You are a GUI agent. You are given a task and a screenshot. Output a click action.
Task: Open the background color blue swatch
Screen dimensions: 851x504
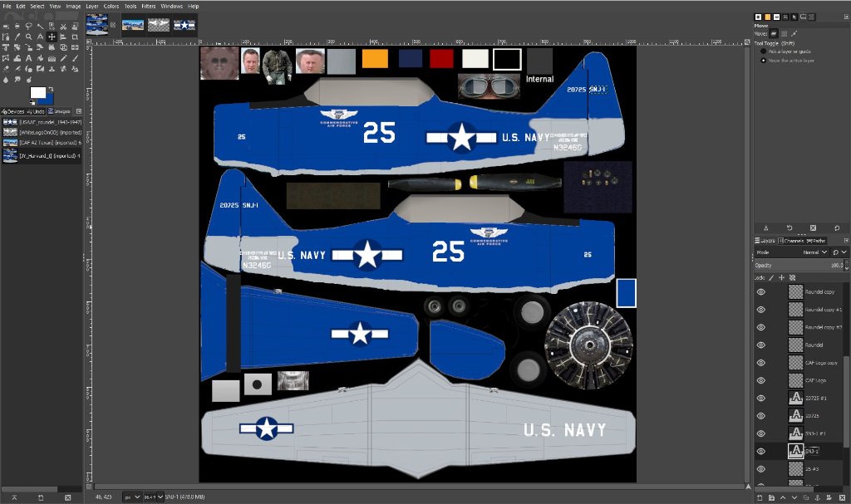point(49,100)
